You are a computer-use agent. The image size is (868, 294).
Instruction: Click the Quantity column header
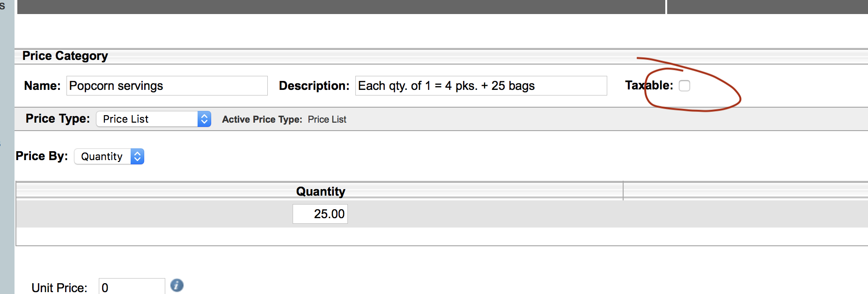[320, 191]
